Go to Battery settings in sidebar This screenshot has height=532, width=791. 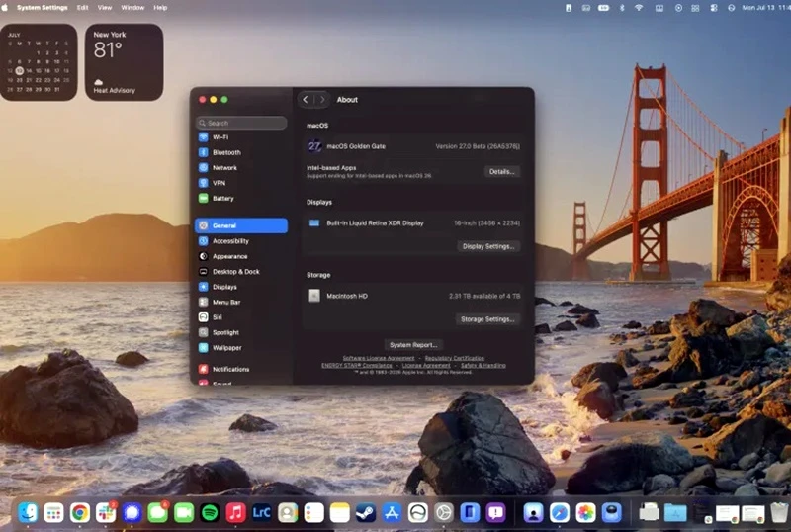(241, 199)
